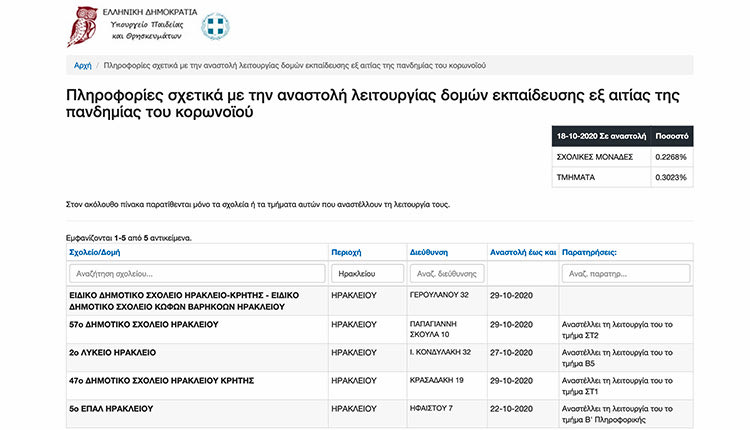Click the owl logo of the ministry
The width and height of the screenshot is (750, 430).
[x=82, y=27]
